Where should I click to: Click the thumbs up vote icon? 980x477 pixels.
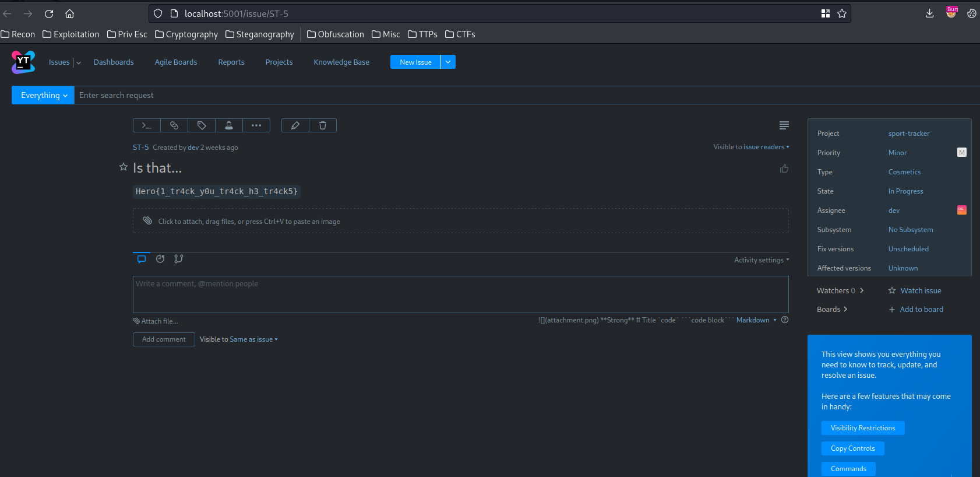click(x=784, y=169)
